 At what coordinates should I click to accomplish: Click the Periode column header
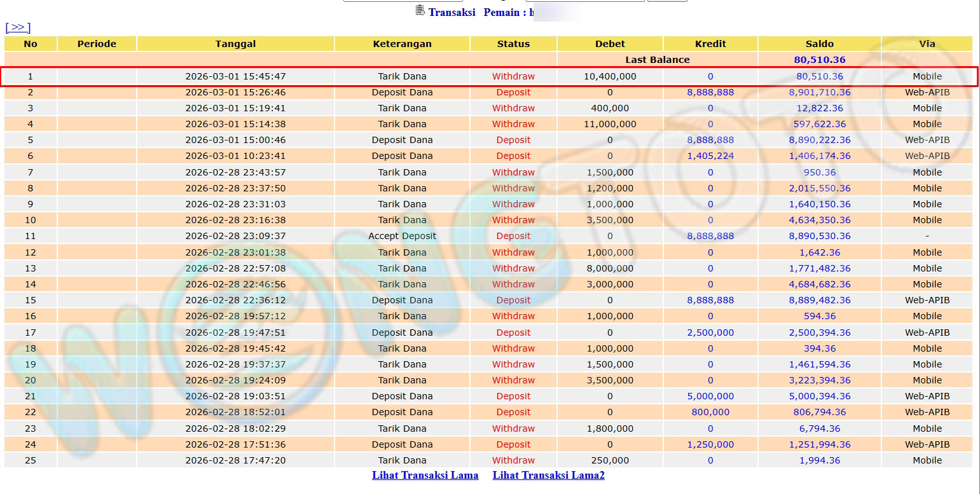click(x=97, y=44)
